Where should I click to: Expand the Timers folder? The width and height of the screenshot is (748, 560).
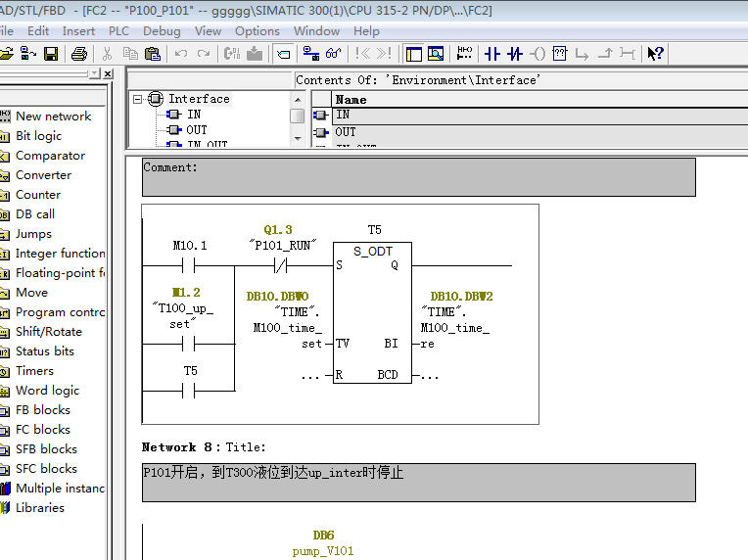coord(34,371)
